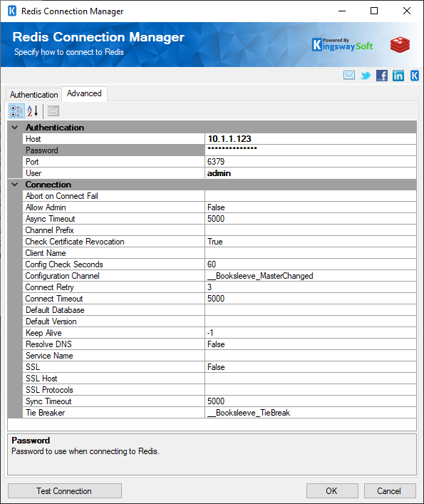
Task: Change SSL value False
Action: pyautogui.click(x=311, y=367)
